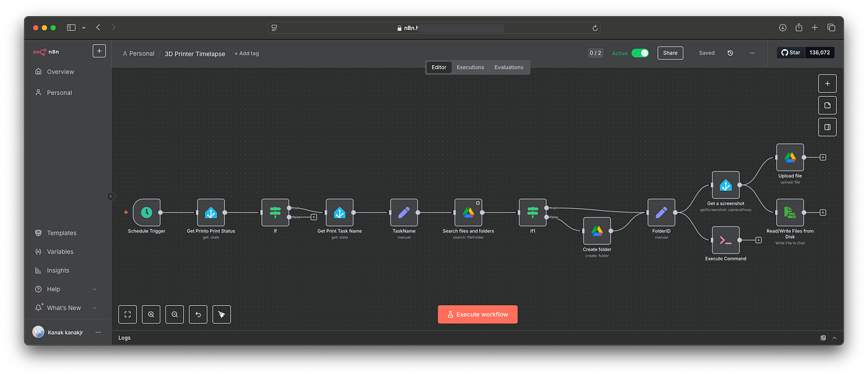Open the node creator with the plus icon
Viewport: 868px width, 377px height.
pos(827,83)
